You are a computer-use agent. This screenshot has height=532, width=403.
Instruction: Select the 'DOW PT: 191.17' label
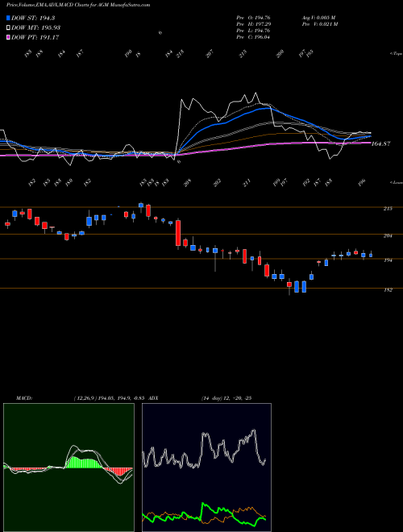35,37
